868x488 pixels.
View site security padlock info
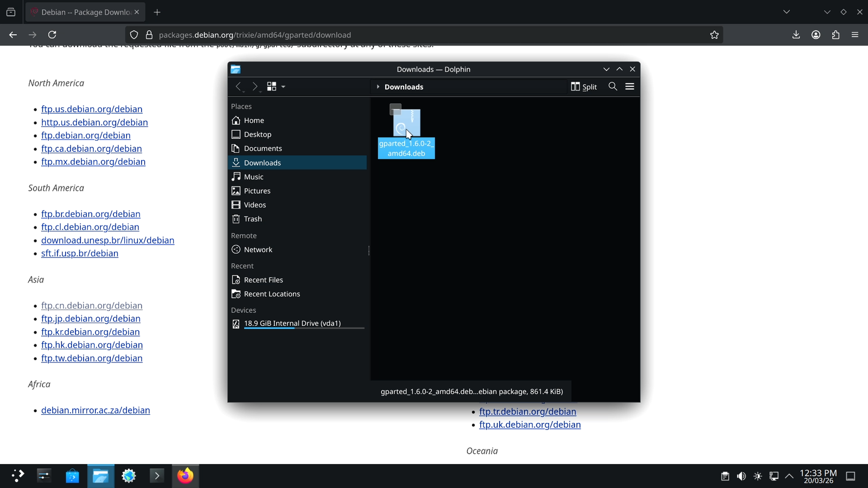click(149, 35)
